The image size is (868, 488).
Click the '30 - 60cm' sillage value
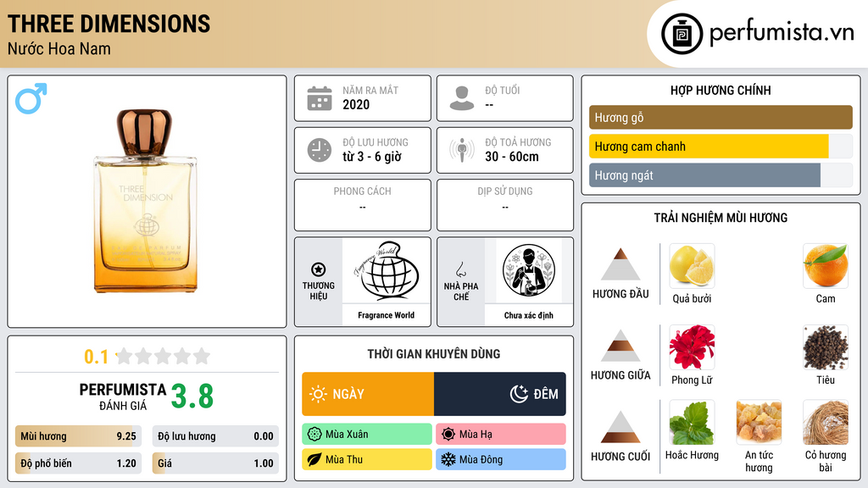click(512, 157)
